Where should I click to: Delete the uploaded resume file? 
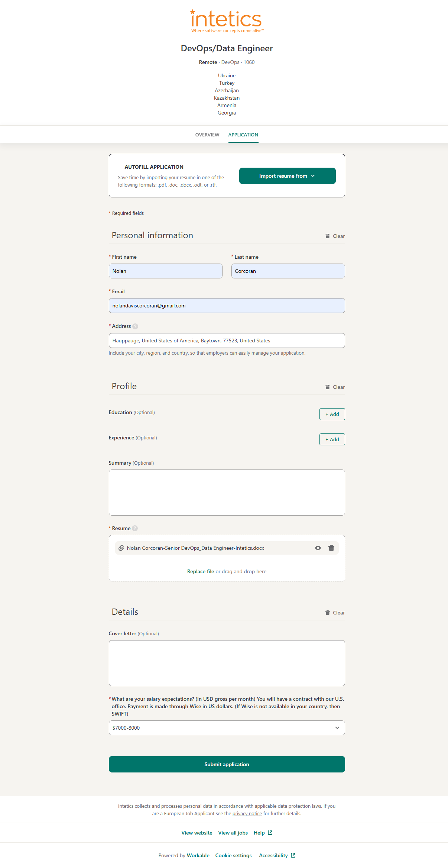point(331,548)
